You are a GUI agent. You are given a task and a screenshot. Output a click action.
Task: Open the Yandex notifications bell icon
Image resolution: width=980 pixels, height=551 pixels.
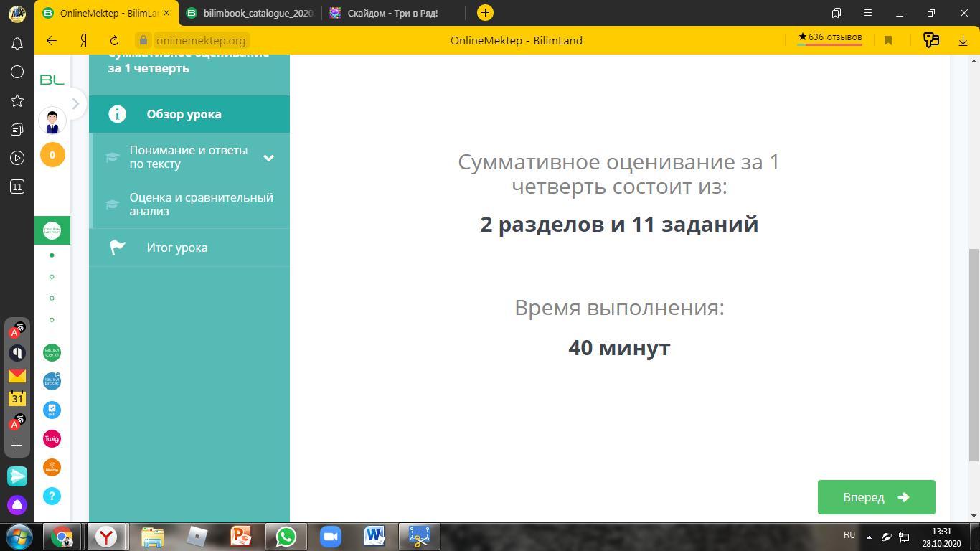pos(17,44)
